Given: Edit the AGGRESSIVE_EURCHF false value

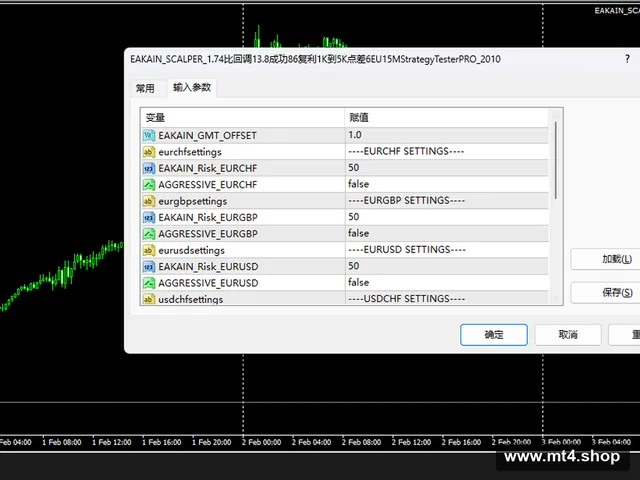Looking at the screenshot, I should point(447,184).
